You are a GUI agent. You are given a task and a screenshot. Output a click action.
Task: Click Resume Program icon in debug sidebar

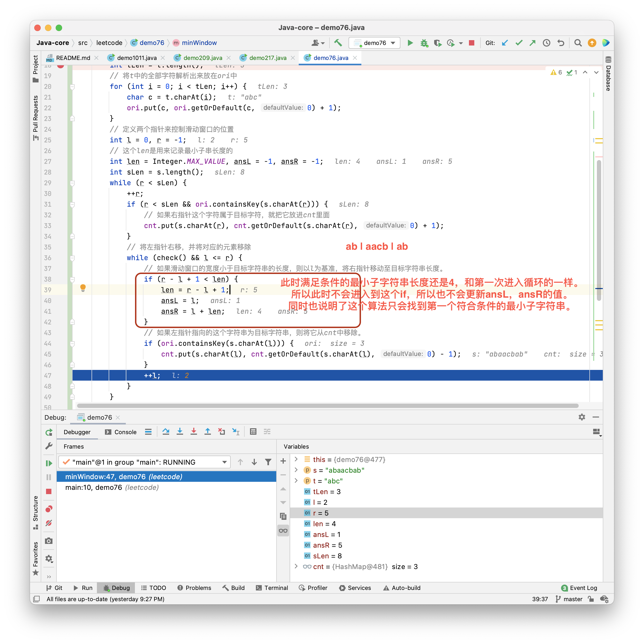[49, 463]
